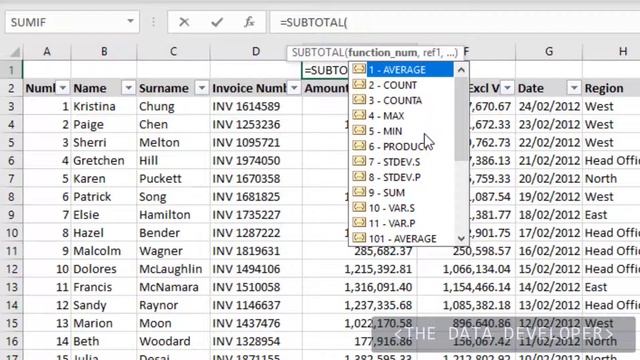Open Insert Function dialog via fx icon
640x360 pixels.
(249, 22)
